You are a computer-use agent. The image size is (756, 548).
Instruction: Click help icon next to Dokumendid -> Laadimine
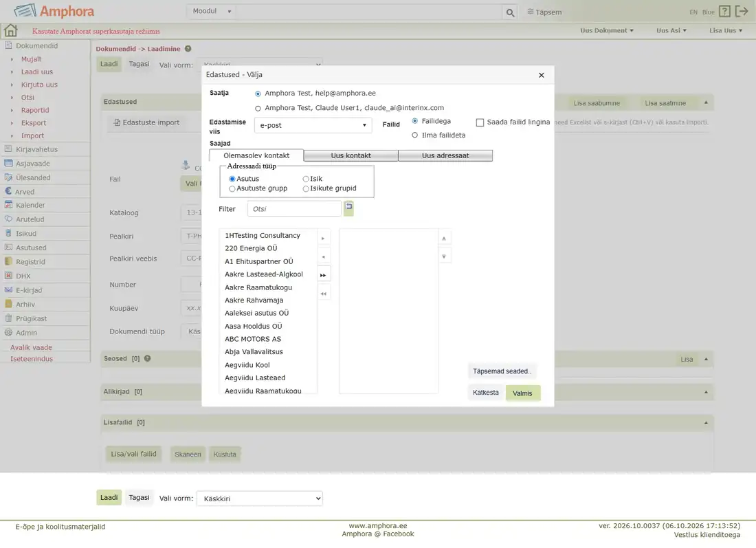(188, 49)
